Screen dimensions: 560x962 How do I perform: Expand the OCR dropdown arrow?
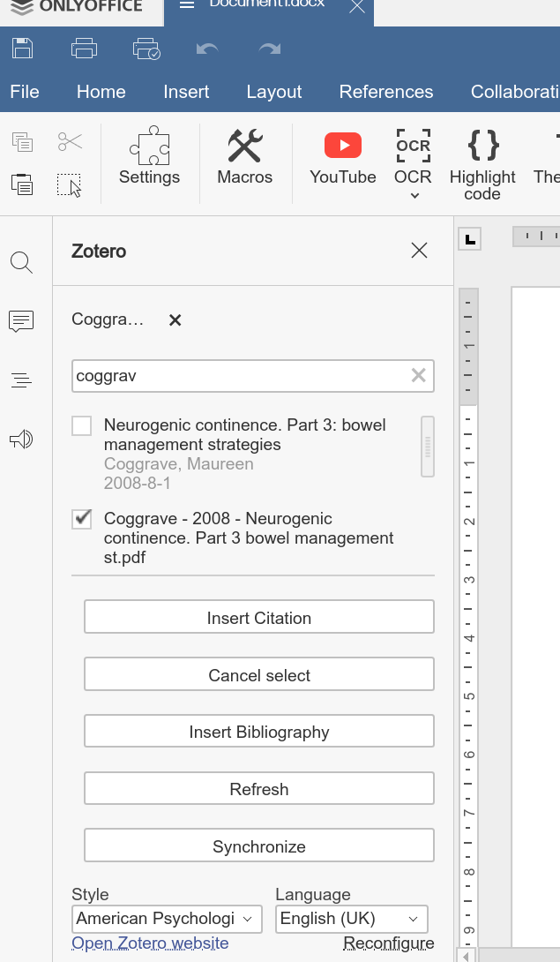pyautogui.click(x=414, y=196)
